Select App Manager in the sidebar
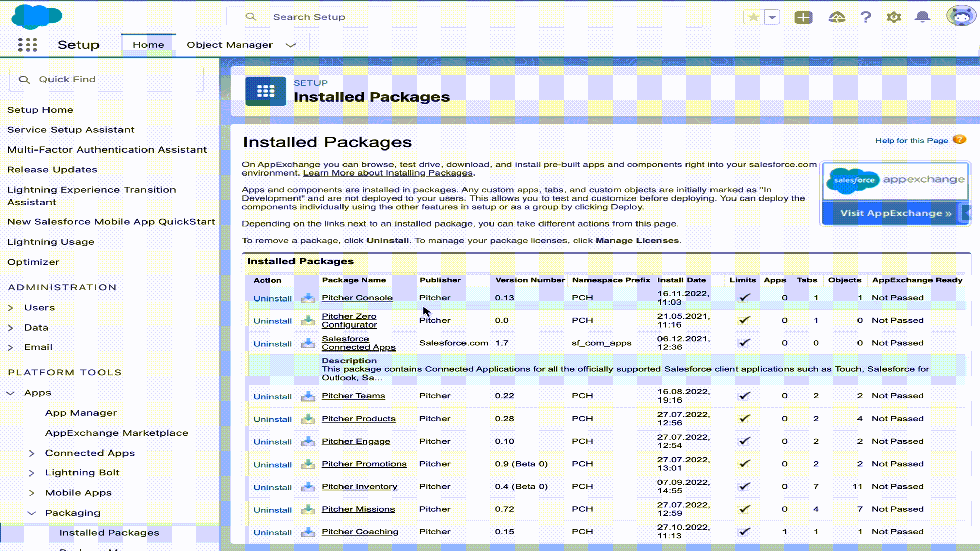Screen dimensions: 980x551 [81, 413]
